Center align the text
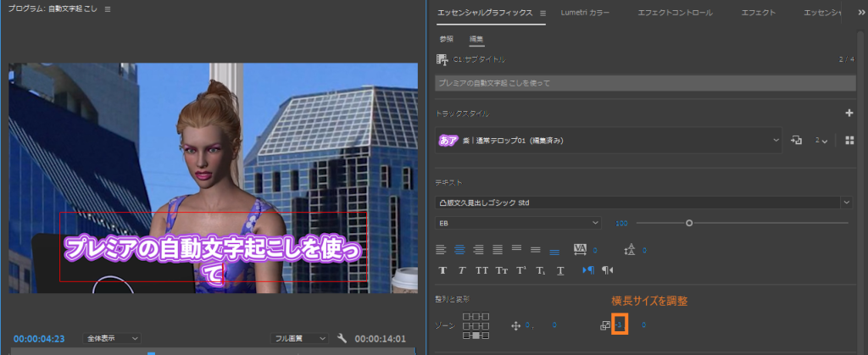 (459, 249)
